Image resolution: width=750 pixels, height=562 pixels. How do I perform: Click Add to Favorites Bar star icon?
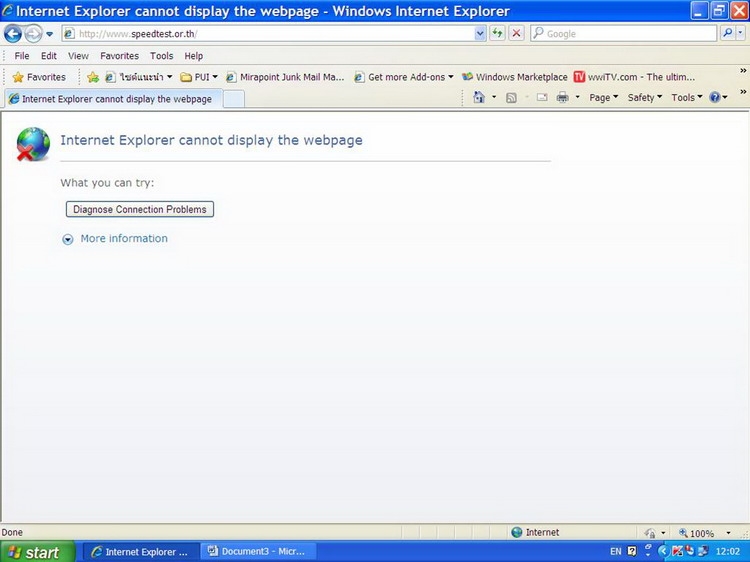tap(93, 77)
